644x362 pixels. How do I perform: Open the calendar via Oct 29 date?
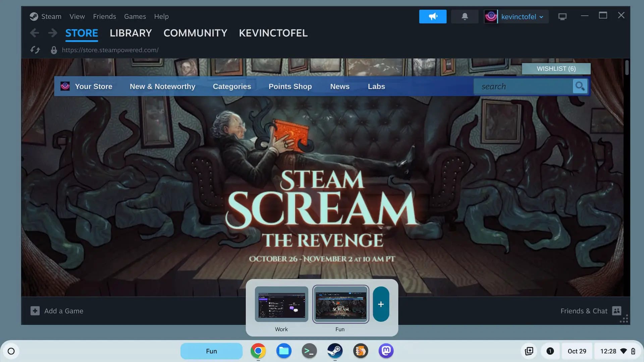pyautogui.click(x=577, y=351)
